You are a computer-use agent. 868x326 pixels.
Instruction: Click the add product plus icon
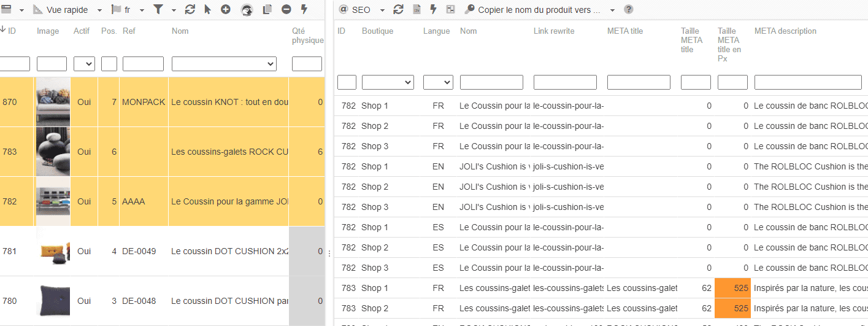coord(226,10)
